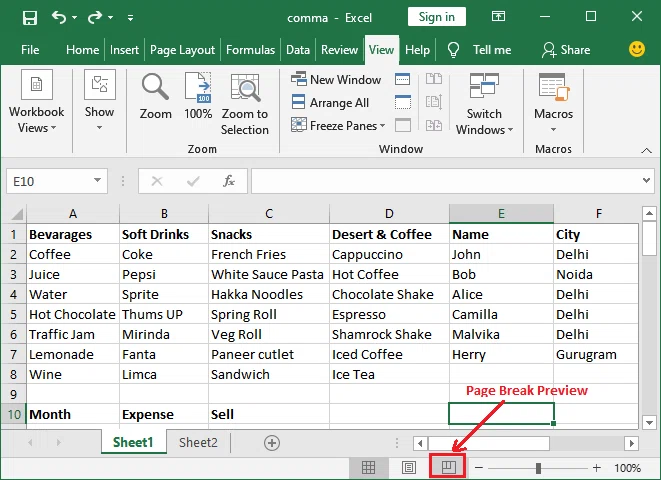Viewport: 661px width, 480px height.
Task: Click the zoom in plus button
Action: (x=597, y=468)
